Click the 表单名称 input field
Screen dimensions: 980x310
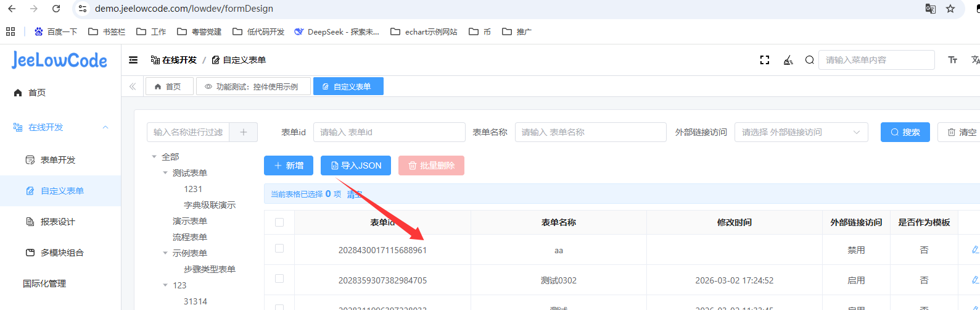(590, 132)
